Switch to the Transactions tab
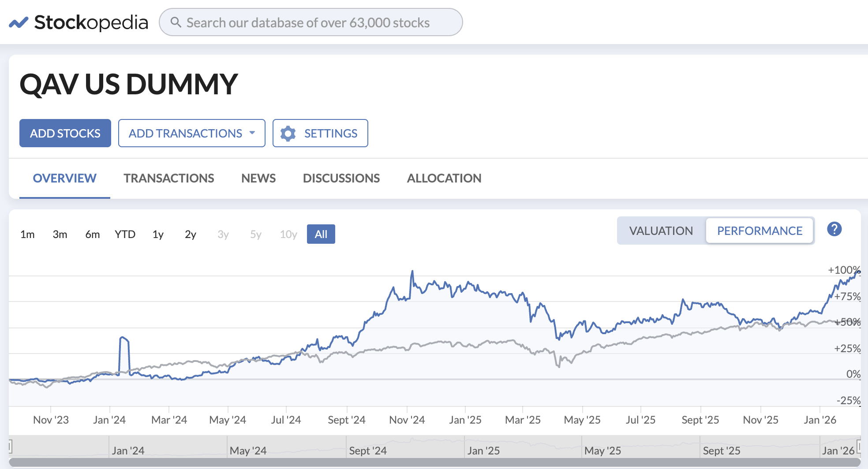The width and height of the screenshot is (868, 469). (x=169, y=178)
